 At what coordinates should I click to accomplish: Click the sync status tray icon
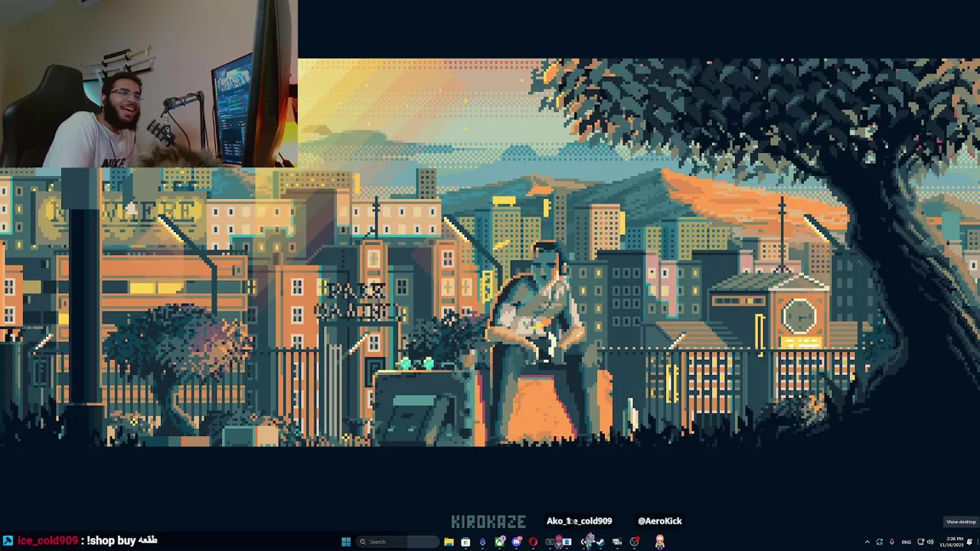point(880,542)
